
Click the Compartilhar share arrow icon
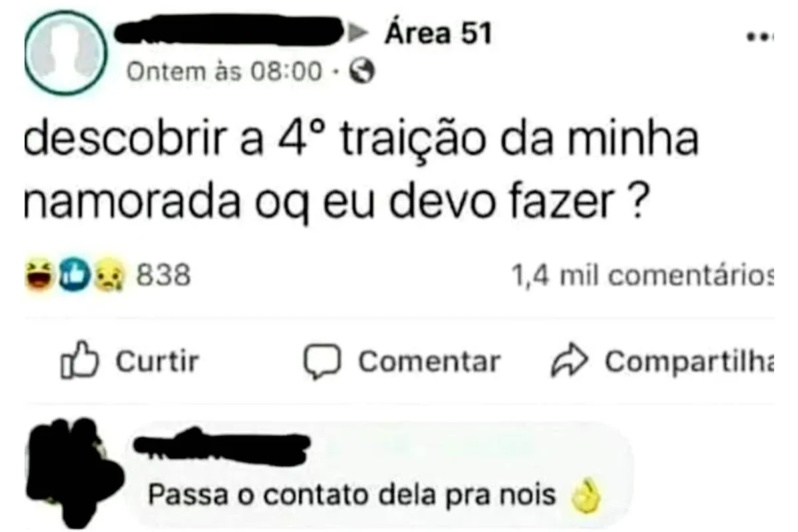pos(570,360)
